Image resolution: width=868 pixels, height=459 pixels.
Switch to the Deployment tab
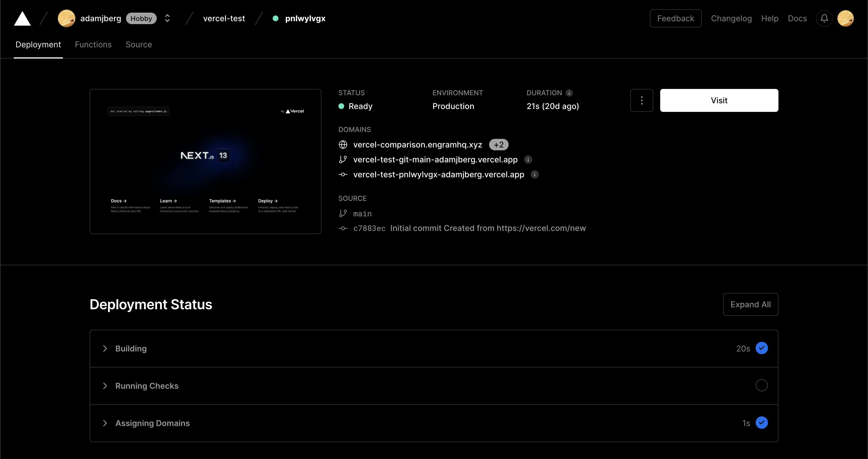pos(38,44)
